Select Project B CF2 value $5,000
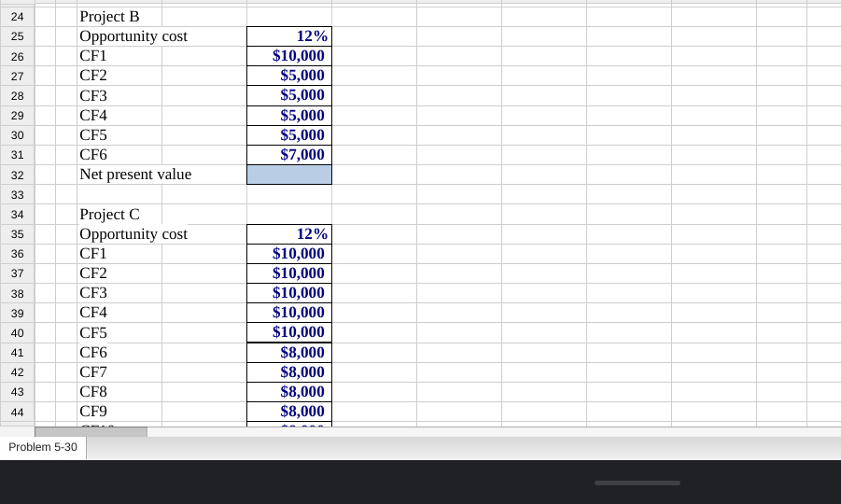This screenshot has width=841, height=504. (289, 76)
